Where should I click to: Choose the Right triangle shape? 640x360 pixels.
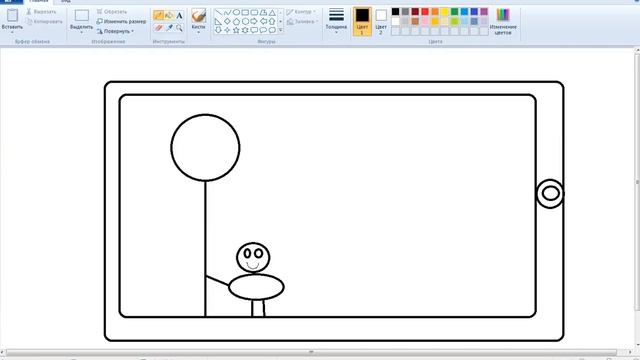pos(218,21)
